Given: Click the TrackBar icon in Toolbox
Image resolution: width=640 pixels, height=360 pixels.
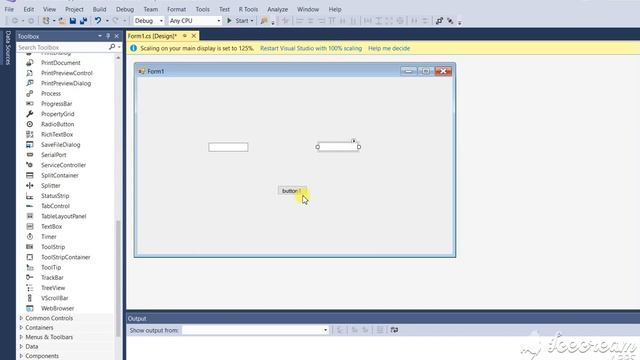Looking at the screenshot, I should pyautogui.click(x=30, y=278).
